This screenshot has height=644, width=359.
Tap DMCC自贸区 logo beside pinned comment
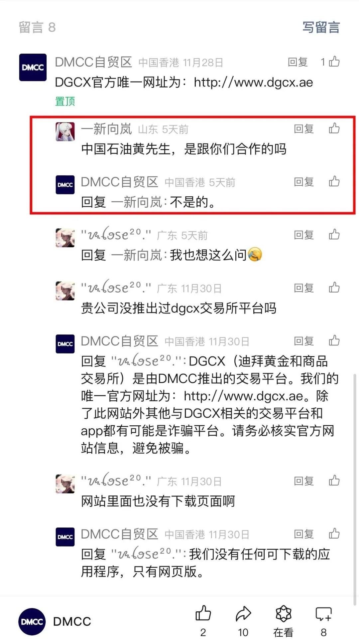33,67
